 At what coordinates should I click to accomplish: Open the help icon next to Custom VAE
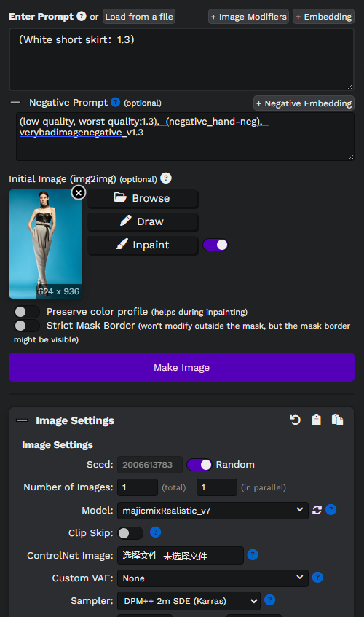pyautogui.click(x=317, y=577)
